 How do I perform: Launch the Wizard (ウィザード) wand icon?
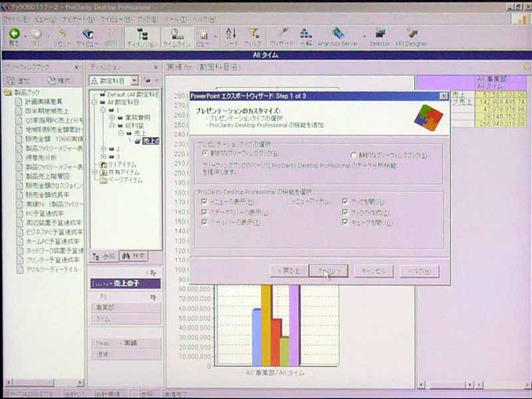tap(282, 33)
